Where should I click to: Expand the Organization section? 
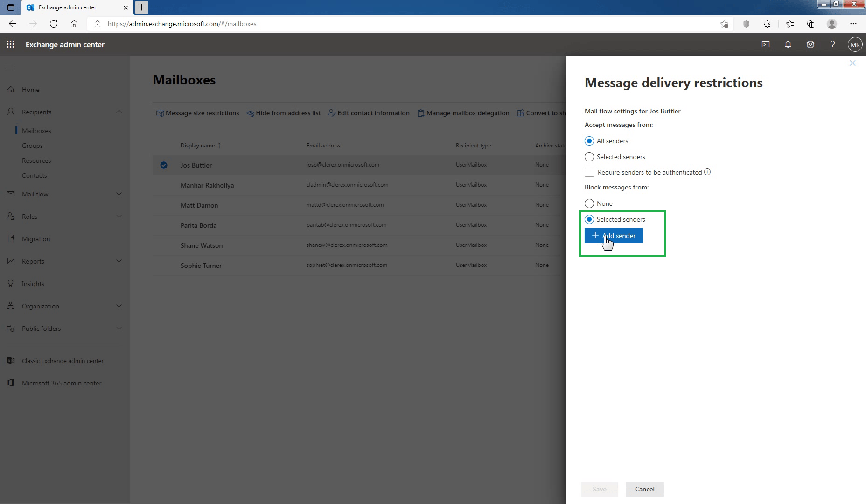click(119, 306)
